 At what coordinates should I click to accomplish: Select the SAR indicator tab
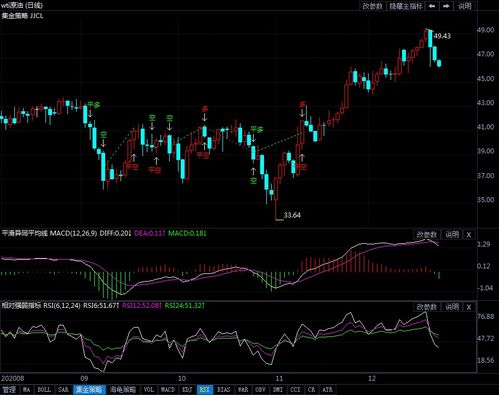click(63, 390)
